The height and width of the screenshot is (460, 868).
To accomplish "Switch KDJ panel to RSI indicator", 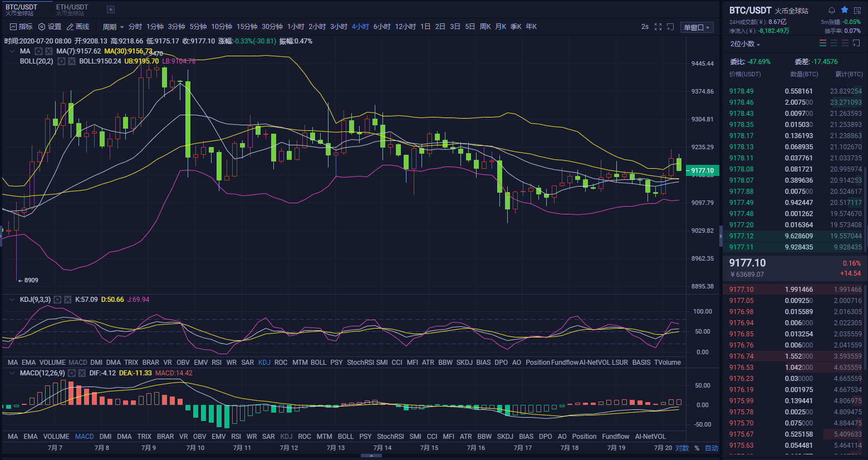I will pyautogui.click(x=217, y=363).
